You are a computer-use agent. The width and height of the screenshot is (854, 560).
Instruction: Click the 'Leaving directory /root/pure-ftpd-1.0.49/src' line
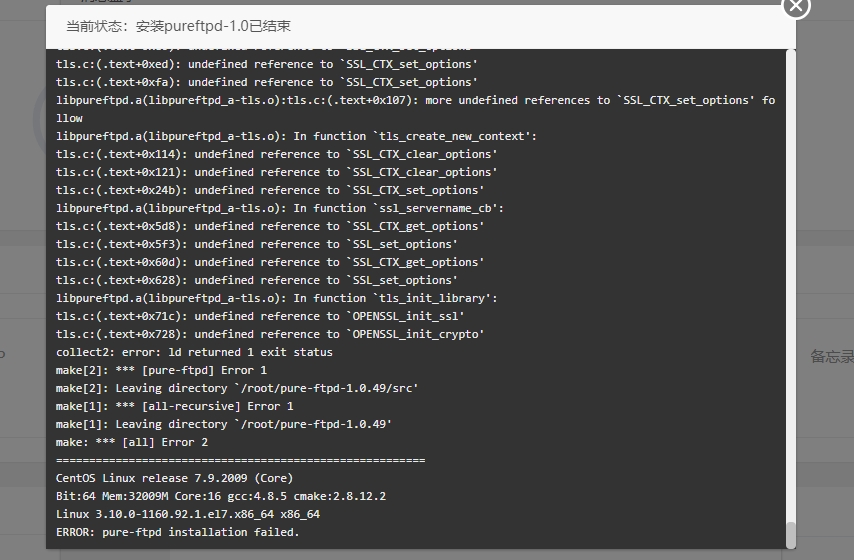coord(237,388)
